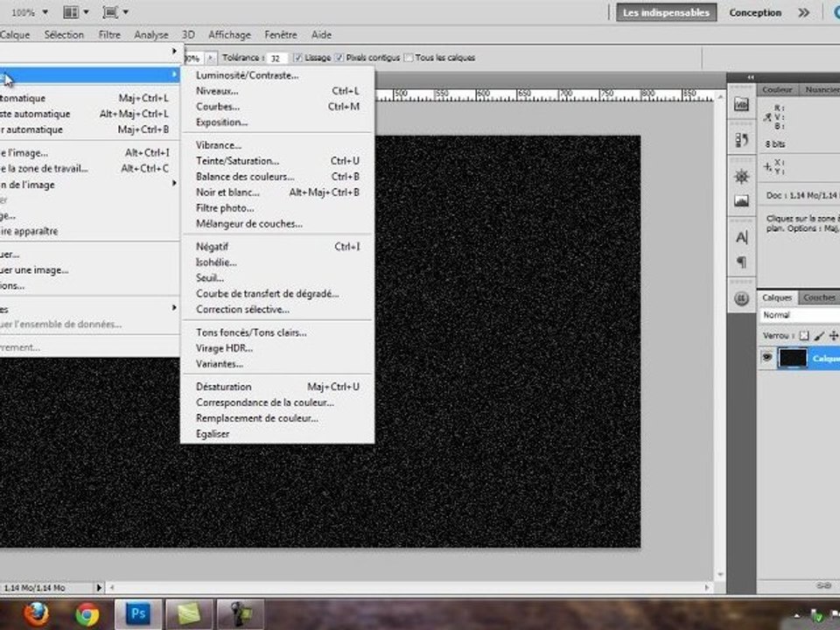This screenshot has width=840, height=630.
Task: Click the lock transparent pixels icon
Action: (804, 335)
